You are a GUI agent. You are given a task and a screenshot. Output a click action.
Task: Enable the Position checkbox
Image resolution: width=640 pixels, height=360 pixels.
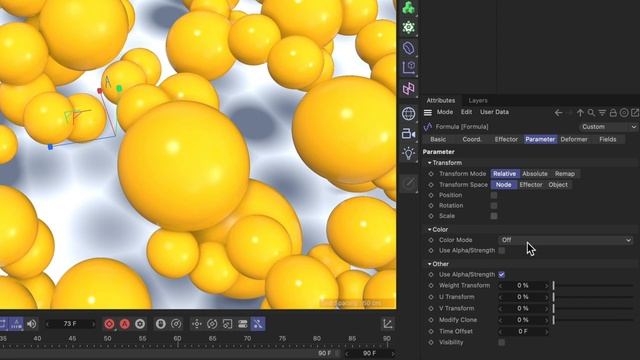coord(494,196)
